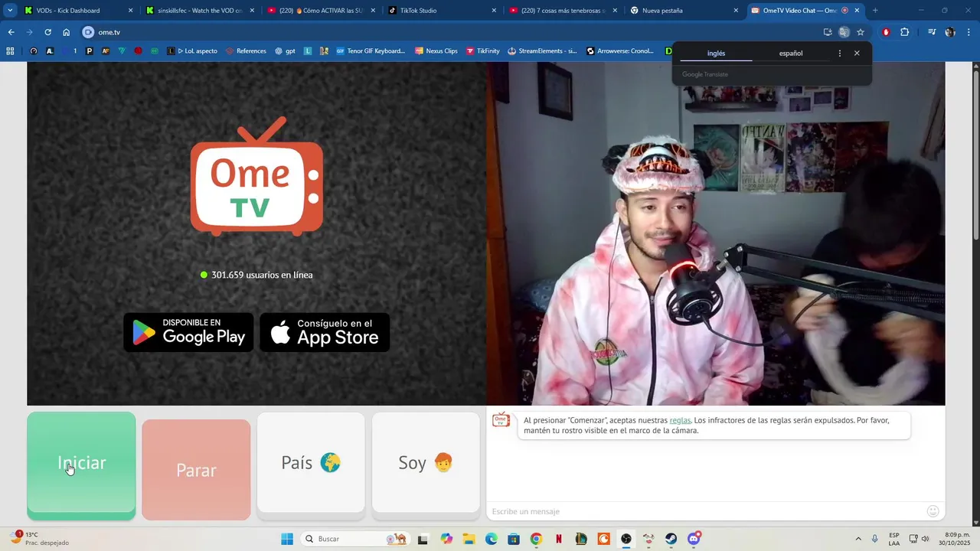Select inglés in the Translate popup
980x551 pixels.
pos(716,54)
